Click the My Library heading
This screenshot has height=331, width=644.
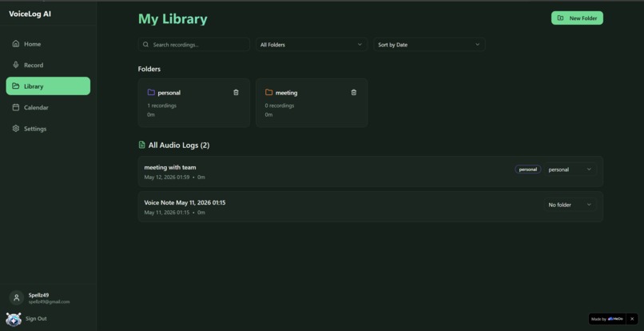click(x=173, y=19)
